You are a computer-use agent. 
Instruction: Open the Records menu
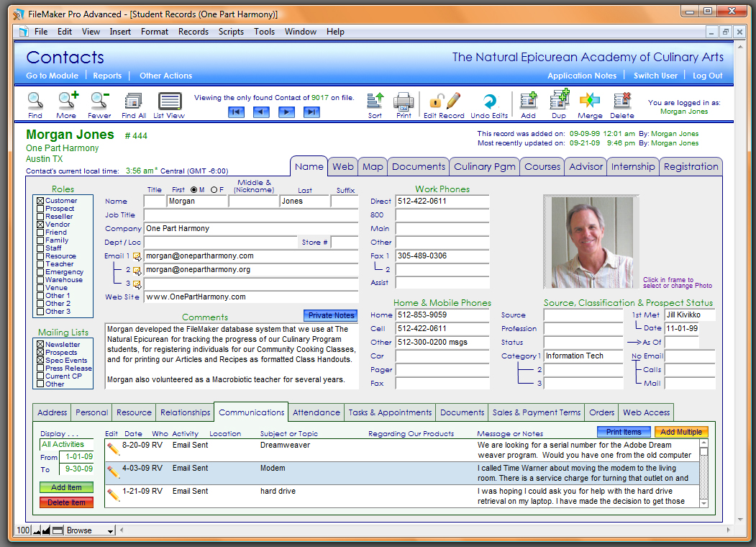point(193,32)
